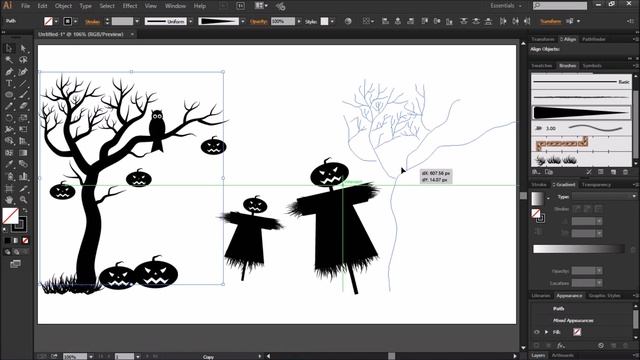Select the Eraser tool
This screenshot has width=640, height=360.
23,107
